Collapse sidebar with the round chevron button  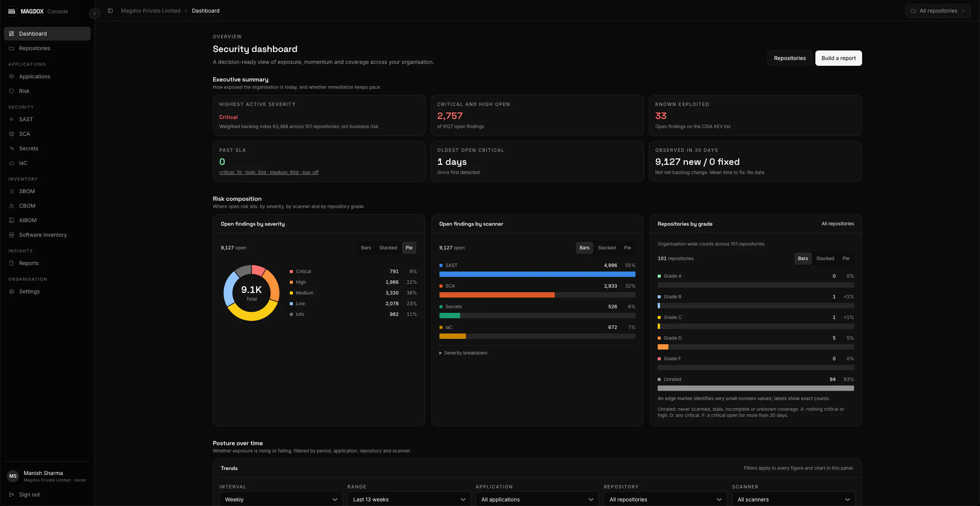[95, 14]
